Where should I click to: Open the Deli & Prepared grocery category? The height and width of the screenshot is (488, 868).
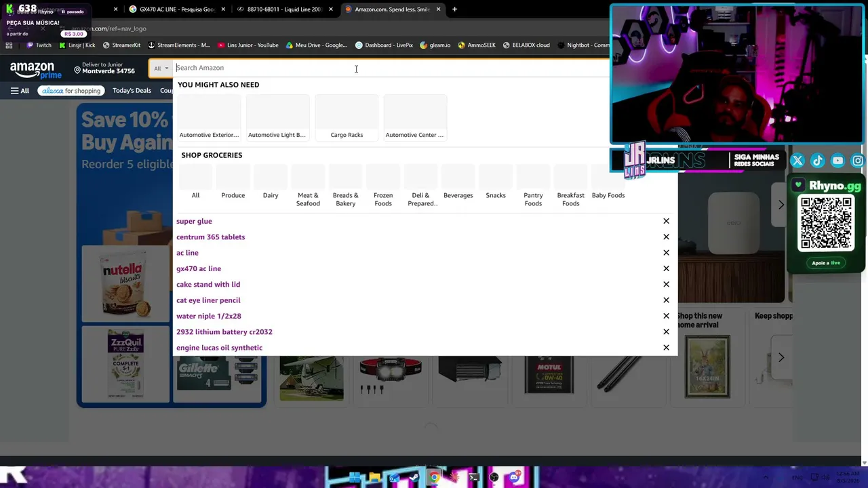click(x=420, y=186)
